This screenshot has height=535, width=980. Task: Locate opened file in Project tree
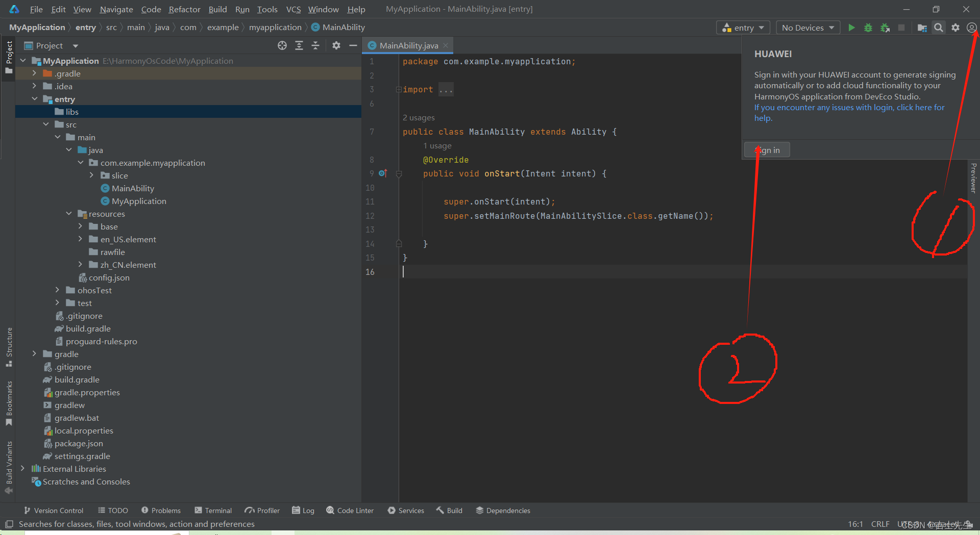click(282, 45)
